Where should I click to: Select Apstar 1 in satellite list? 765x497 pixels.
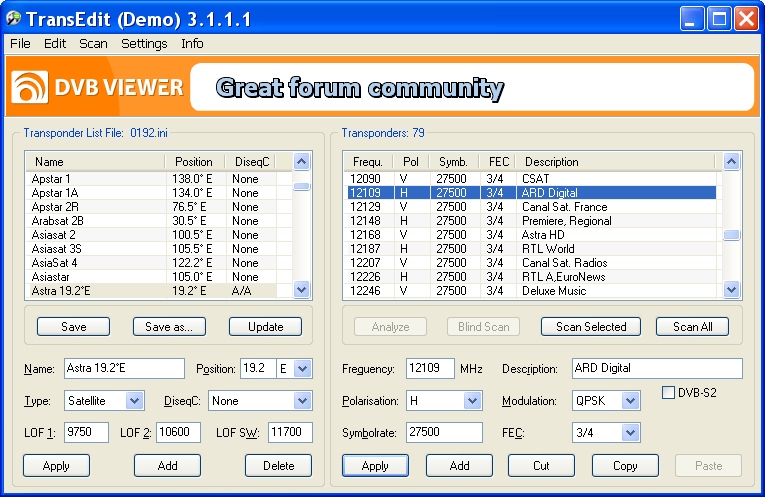159,179
